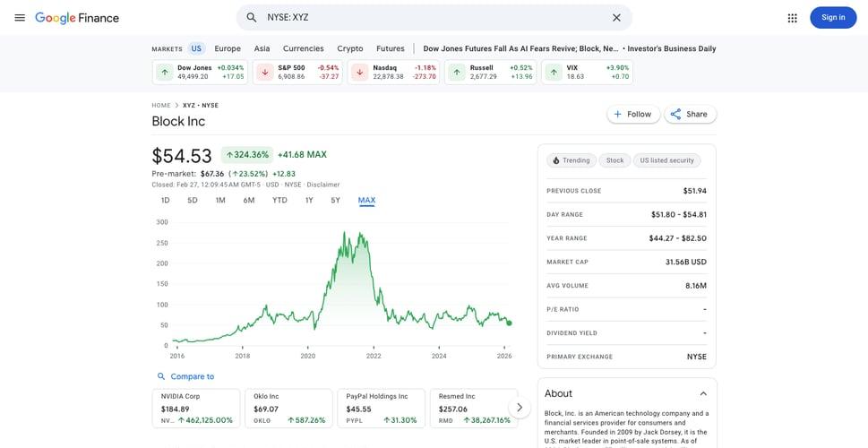This screenshot has width=868, height=448.
Task: Click the MARKET CAP label
Action: tap(567, 262)
